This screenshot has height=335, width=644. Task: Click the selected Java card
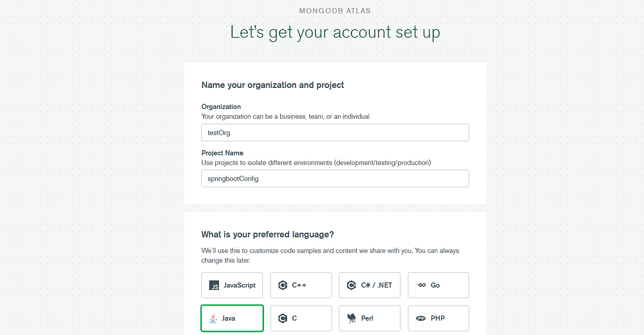coord(232,318)
